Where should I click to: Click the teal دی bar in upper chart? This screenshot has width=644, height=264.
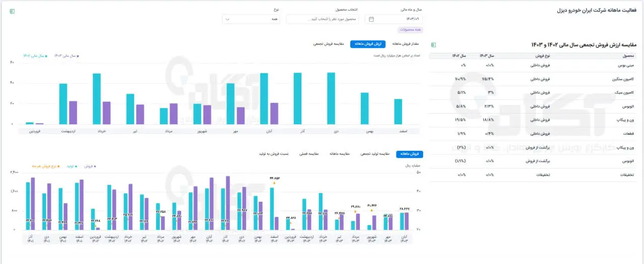pyautogui.click(x=331, y=99)
